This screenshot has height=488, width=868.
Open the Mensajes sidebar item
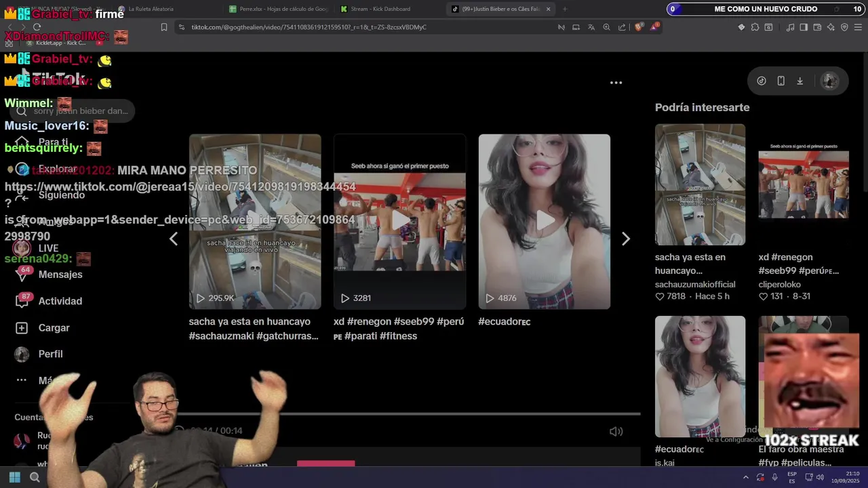[x=49, y=274]
